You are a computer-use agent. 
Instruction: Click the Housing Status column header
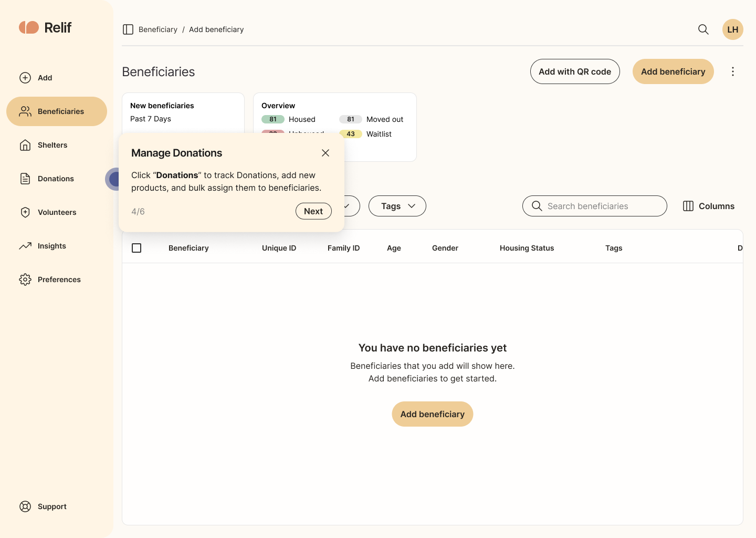point(527,248)
